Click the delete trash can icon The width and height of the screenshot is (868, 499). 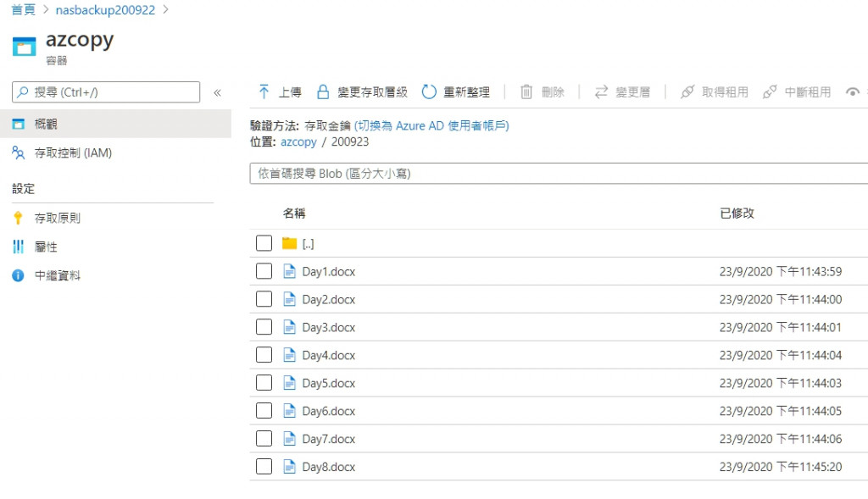(x=526, y=91)
